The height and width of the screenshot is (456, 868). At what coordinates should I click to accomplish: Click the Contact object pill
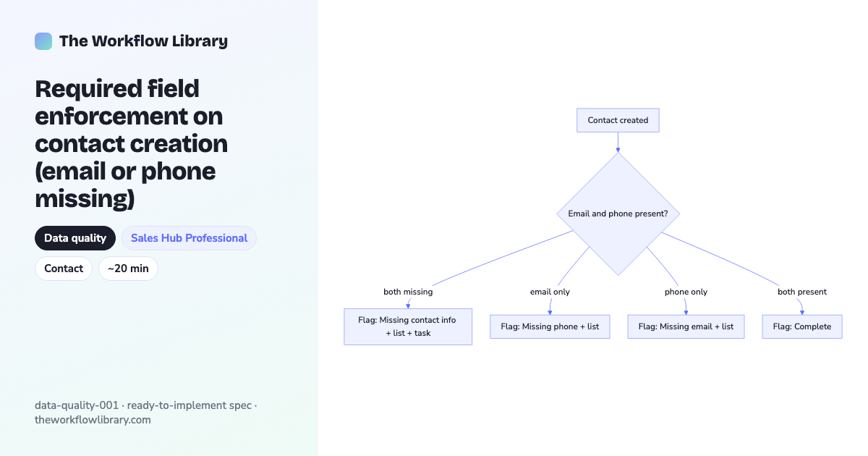[64, 269]
